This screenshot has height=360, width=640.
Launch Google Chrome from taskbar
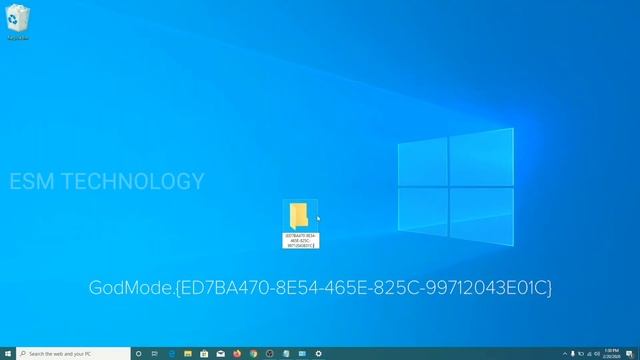coord(253,353)
